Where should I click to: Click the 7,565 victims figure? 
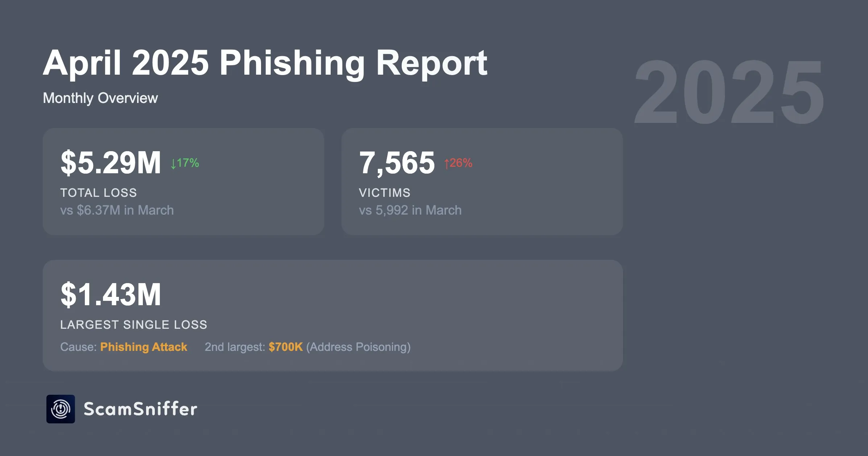(x=397, y=164)
